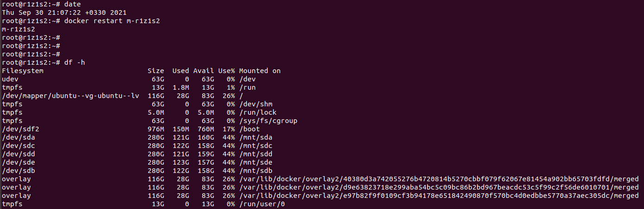Click the Avail column header
The width and height of the screenshot is (644, 209).
(x=204, y=71)
